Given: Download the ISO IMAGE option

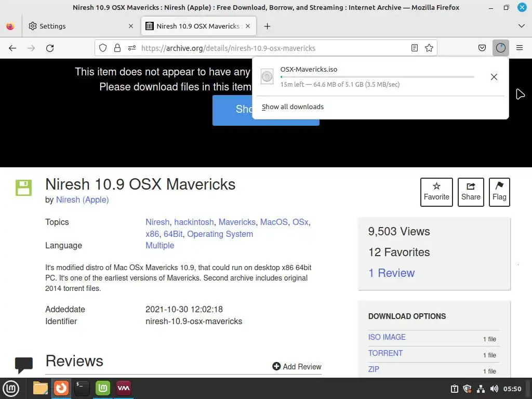Looking at the screenshot, I should [387, 337].
